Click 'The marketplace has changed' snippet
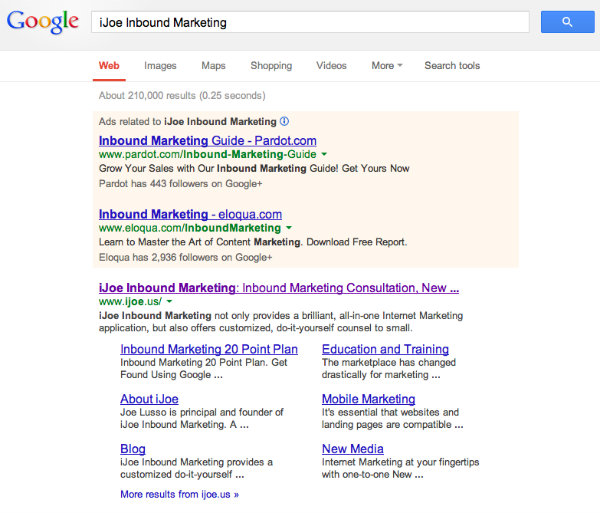 [389, 369]
